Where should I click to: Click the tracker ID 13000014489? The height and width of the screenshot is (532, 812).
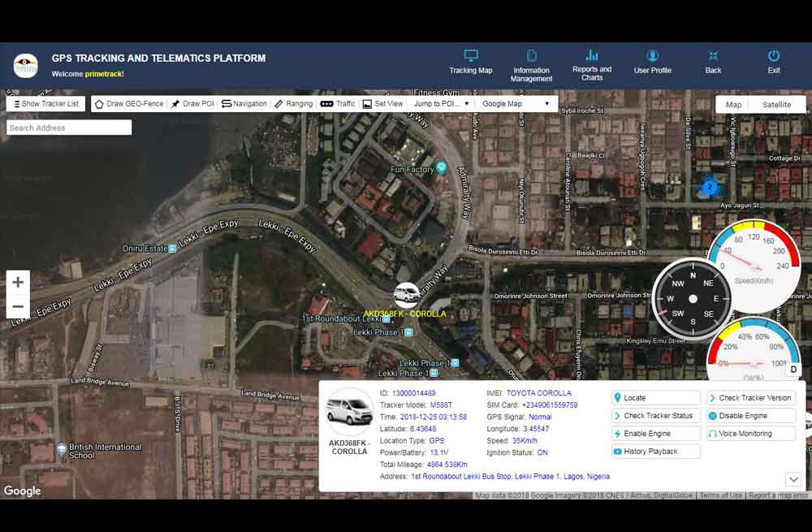tap(414, 393)
